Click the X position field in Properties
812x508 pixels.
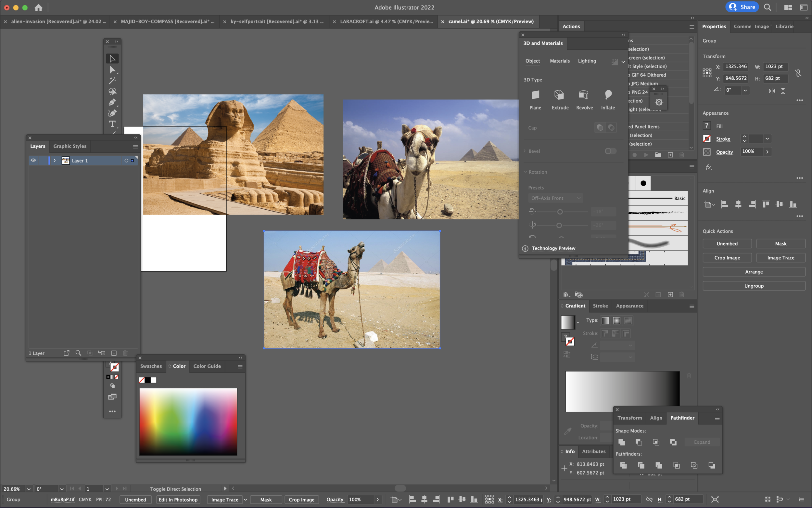736,67
